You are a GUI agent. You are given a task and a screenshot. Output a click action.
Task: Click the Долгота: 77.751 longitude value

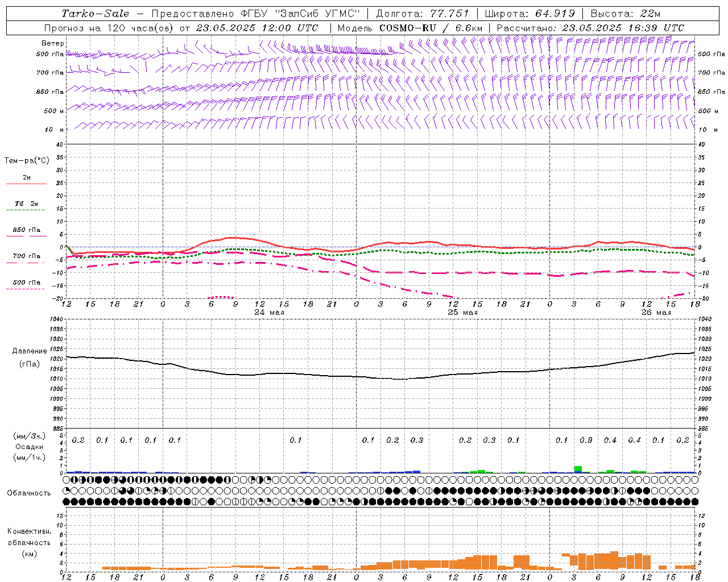coord(423,14)
